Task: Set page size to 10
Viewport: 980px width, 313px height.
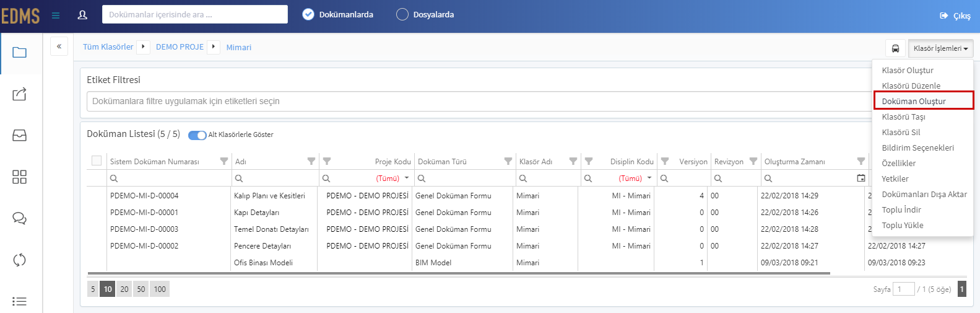Action: (108, 289)
